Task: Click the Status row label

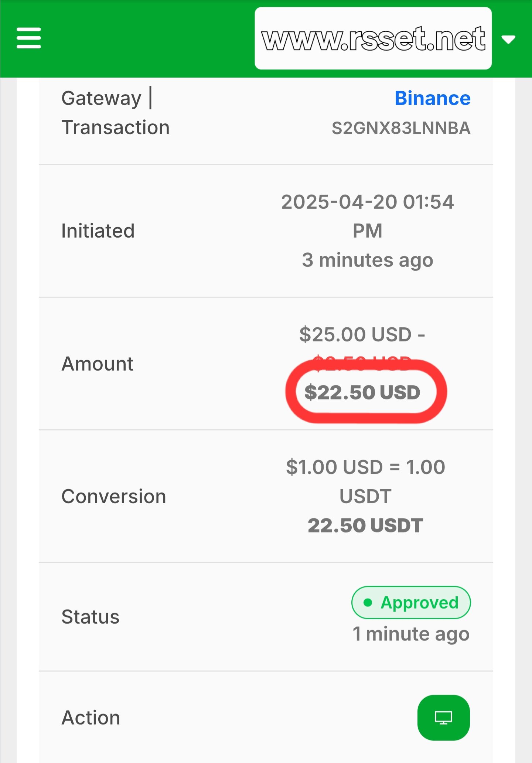Action: pos(91,617)
